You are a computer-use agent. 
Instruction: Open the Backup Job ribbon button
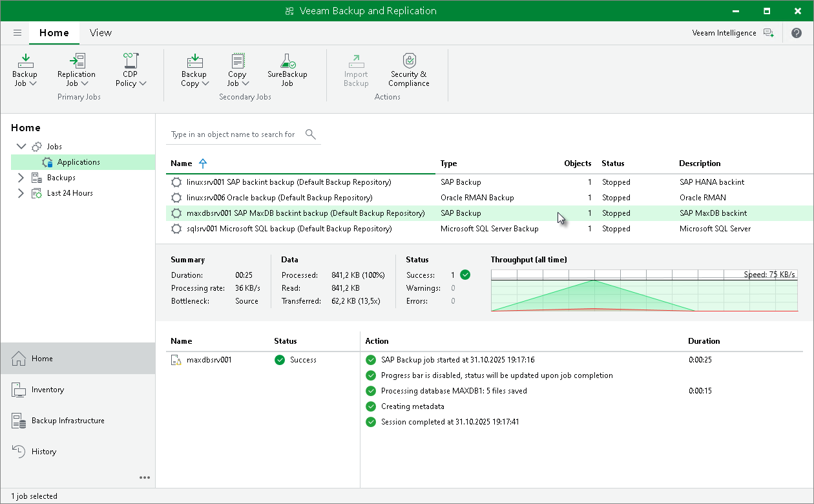coord(25,70)
